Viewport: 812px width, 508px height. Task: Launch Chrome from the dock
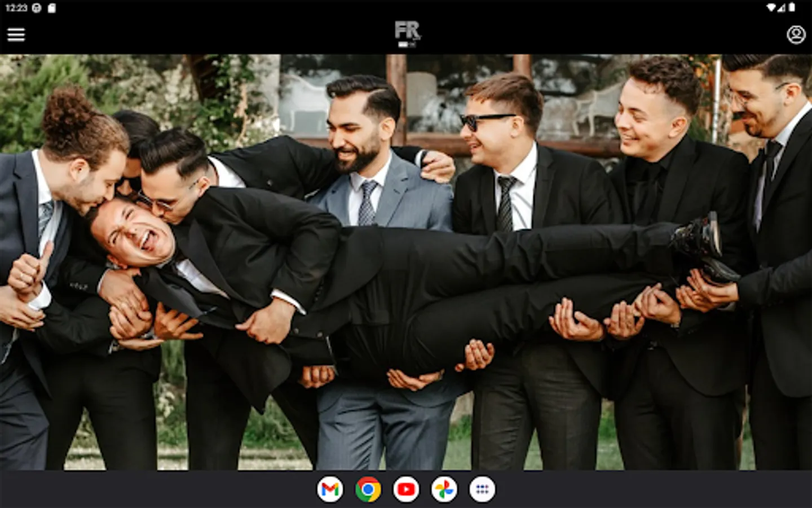tap(368, 489)
